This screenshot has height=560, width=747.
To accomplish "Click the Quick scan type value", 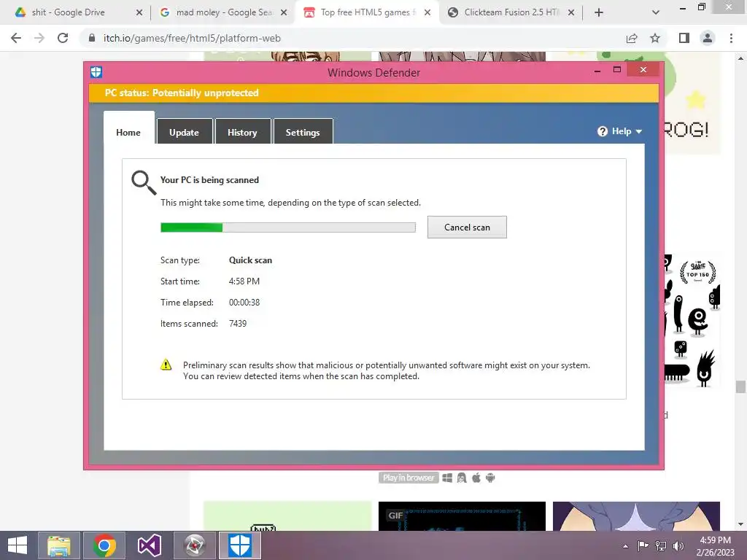I will [251, 260].
